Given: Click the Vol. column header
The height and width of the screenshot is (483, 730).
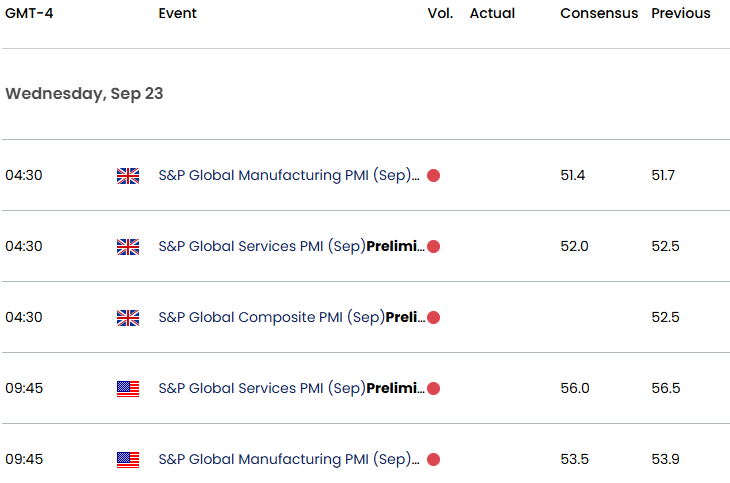Looking at the screenshot, I should pos(440,13).
